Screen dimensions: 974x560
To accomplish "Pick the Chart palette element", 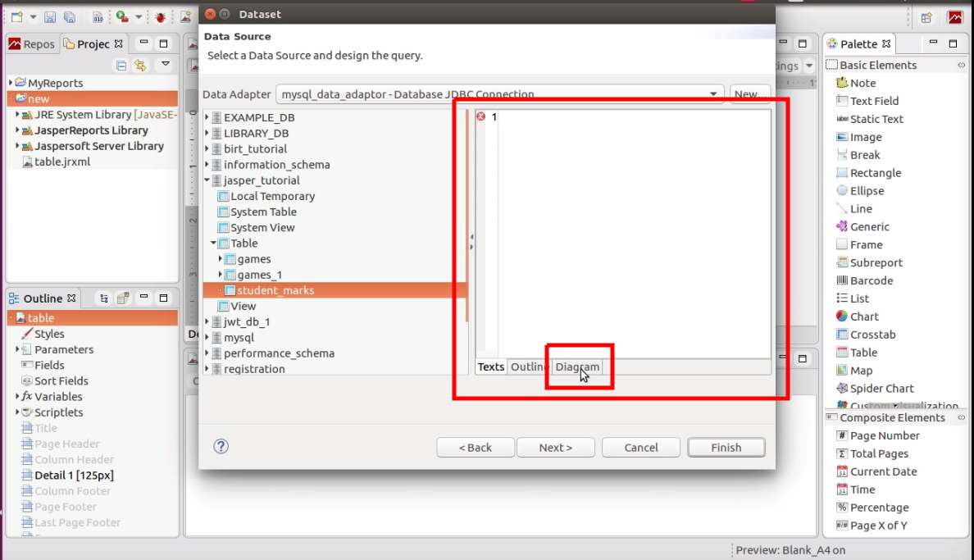I will pyautogui.click(x=858, y=316).
